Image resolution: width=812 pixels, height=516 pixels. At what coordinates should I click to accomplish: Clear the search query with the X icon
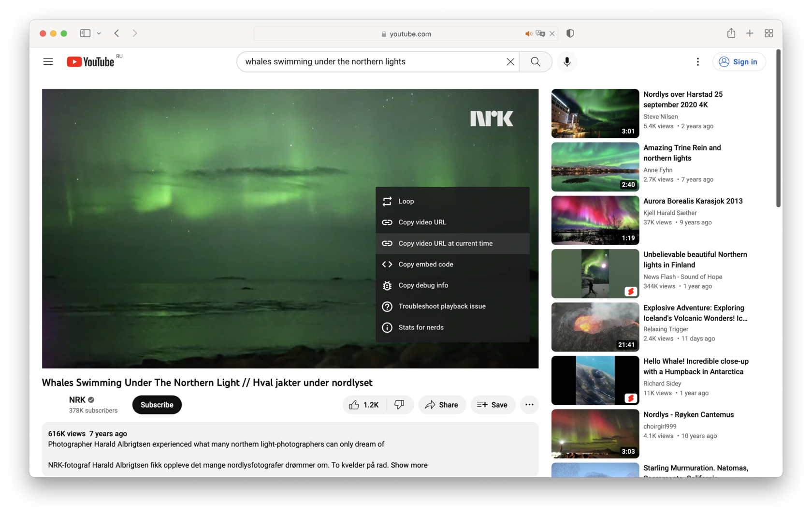point(510,61)
